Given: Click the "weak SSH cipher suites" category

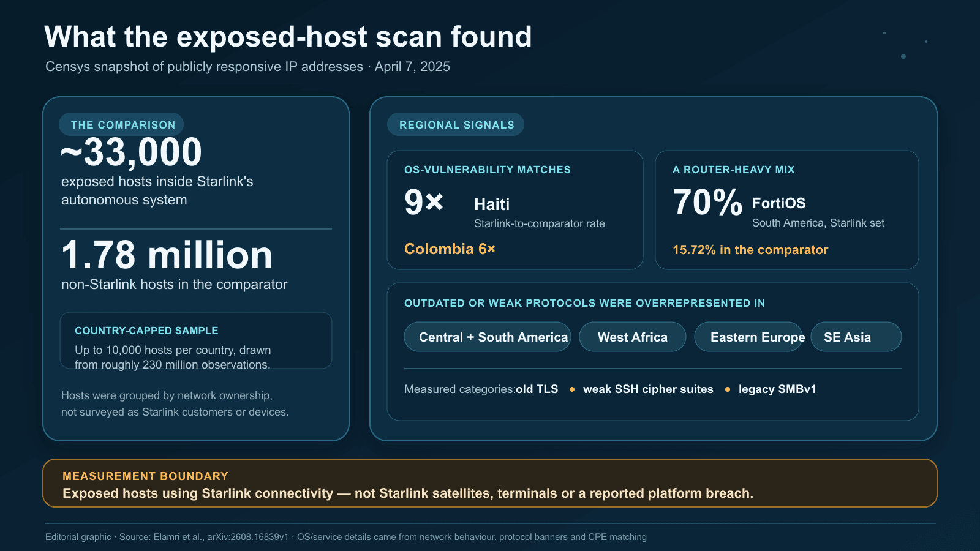Looking at the screenshot, I should 648,389.
